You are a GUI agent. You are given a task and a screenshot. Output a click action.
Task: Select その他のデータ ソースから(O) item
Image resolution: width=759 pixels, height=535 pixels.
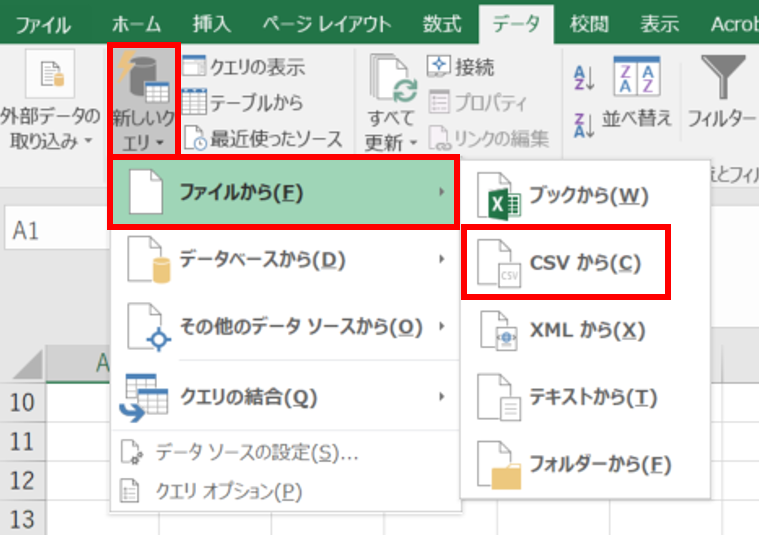[x=286, y=327]
